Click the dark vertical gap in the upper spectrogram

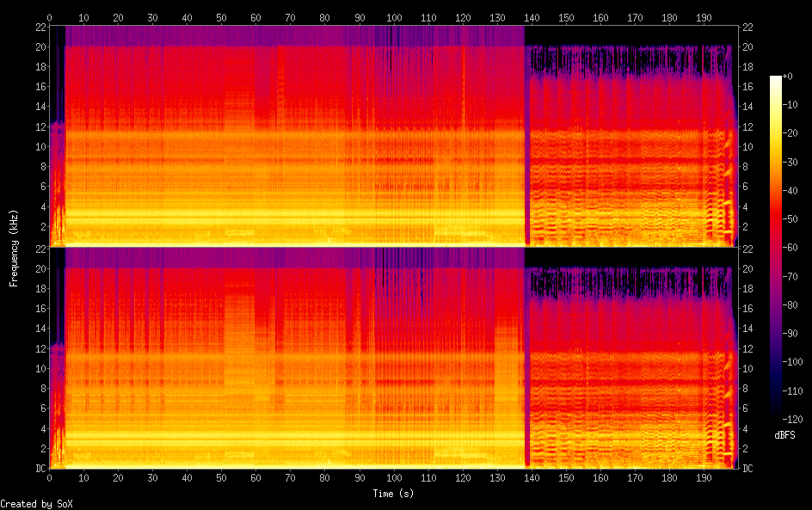pyautogui.click(x=526, y=138)
